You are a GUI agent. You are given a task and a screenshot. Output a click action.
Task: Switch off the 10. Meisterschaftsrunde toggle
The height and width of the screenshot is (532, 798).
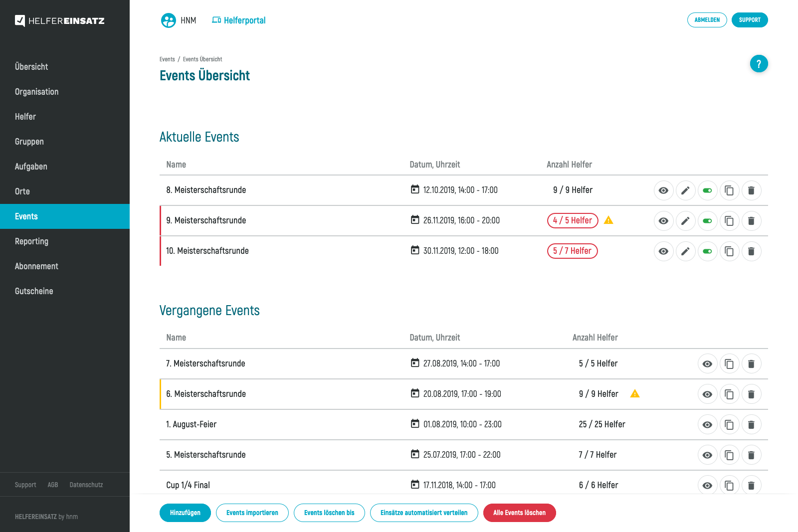click(707, 251)
